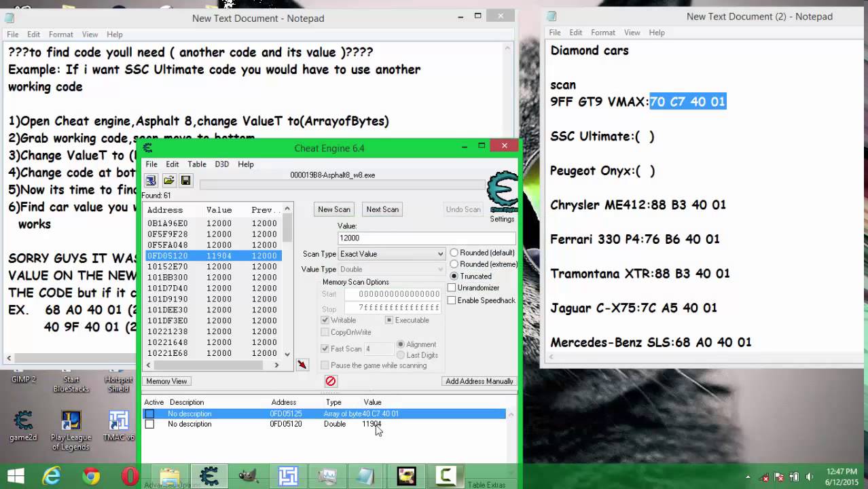The height and width of the screenshot is (489, 868).
Task: Click the save floppy disk icon in Cheat Engine
Action: (185, 181)
